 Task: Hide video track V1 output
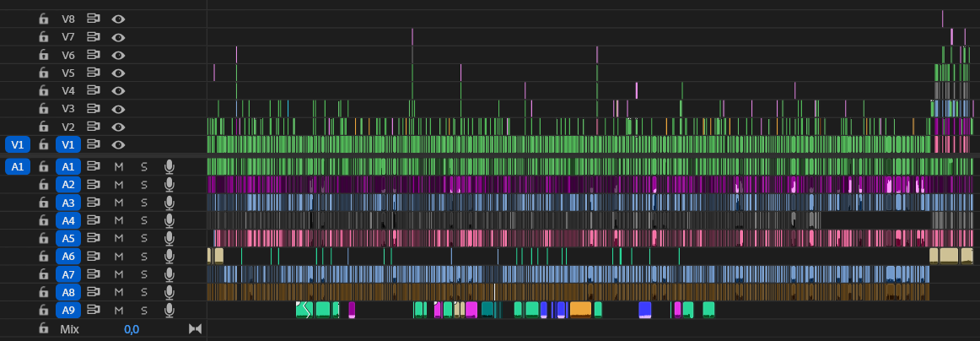118,144
